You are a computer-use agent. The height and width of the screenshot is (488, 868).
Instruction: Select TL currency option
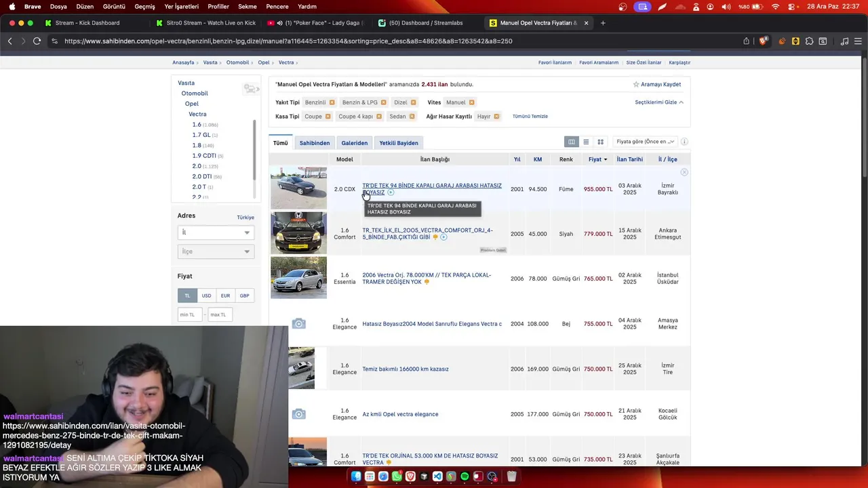[187, 296]
